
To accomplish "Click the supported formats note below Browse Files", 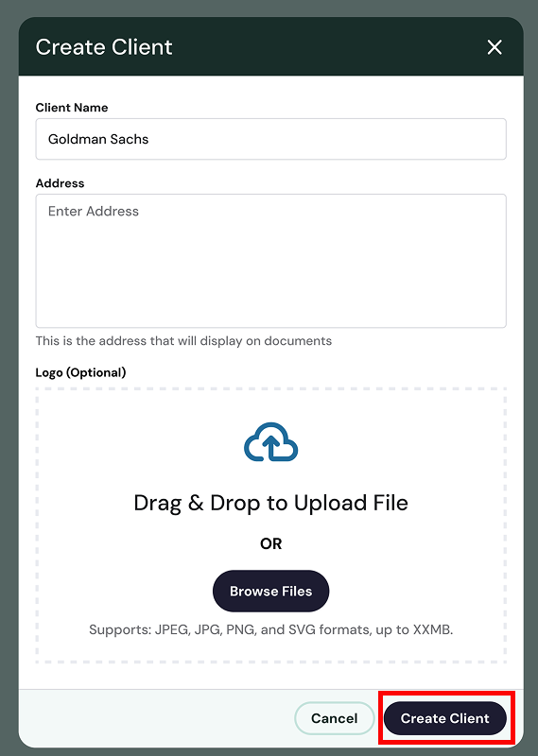I will tap(270, 629).
